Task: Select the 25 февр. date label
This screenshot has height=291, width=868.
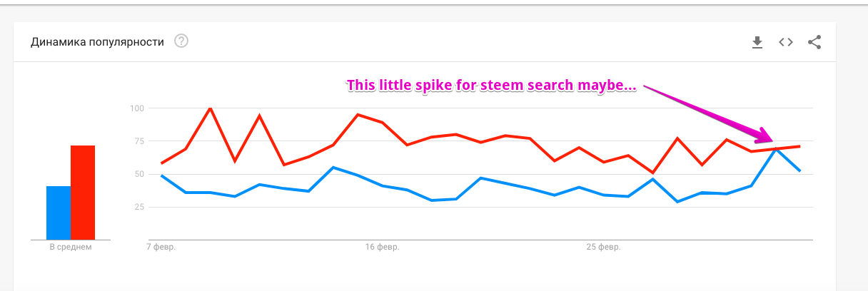Action: point(604,247)
